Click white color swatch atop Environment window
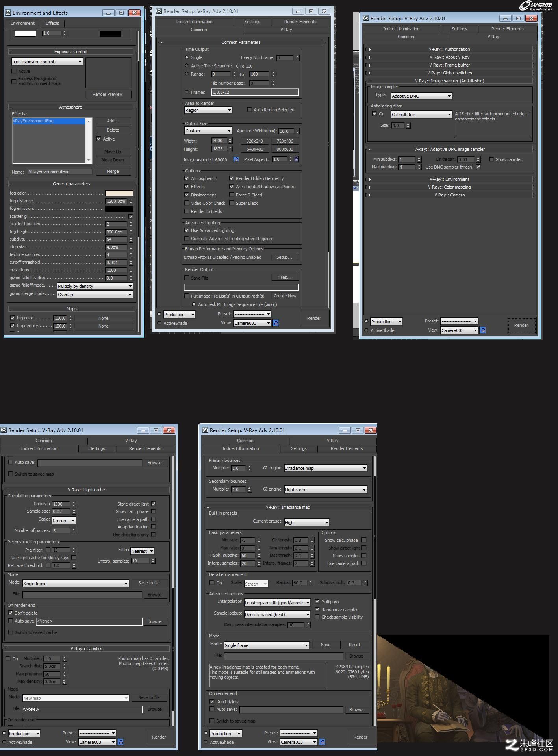558x756 pixels. [x=25, y=33]
